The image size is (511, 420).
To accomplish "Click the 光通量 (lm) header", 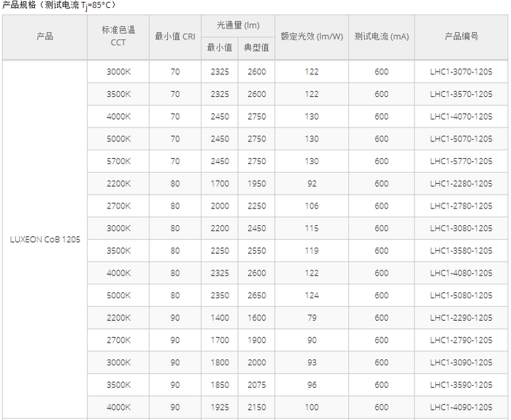I will [x=238, y=25].
